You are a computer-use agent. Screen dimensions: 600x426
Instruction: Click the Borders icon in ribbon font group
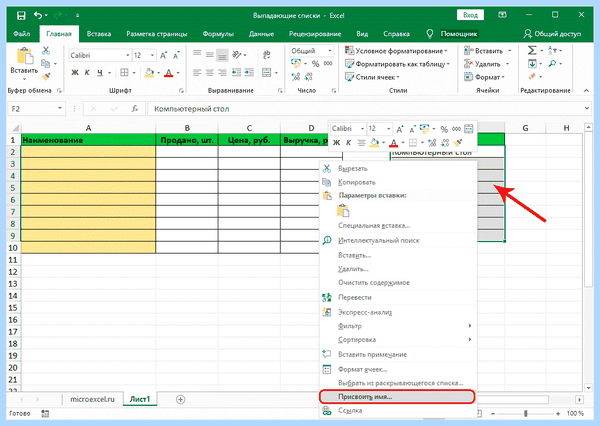pyautogui.click(x=124, y=73)
